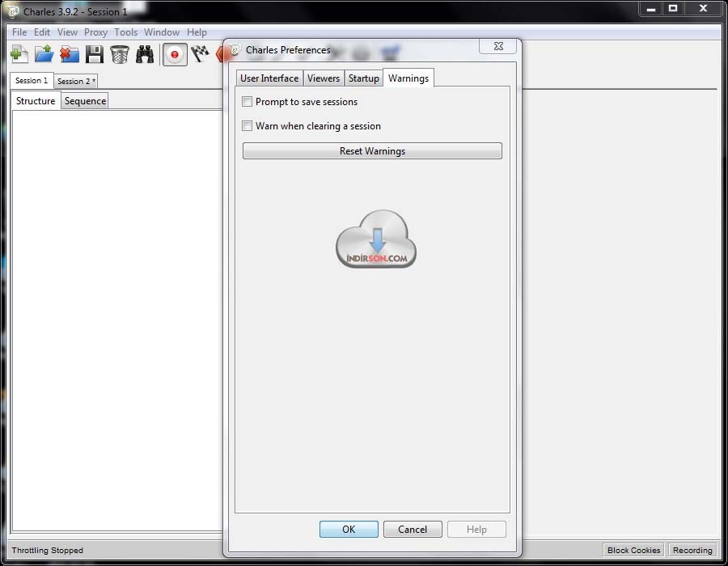Image resolution: width=728 pixels, height=566 pixels.
Task: Start throttling with the checkered flag icon
Action: [200, 54]
